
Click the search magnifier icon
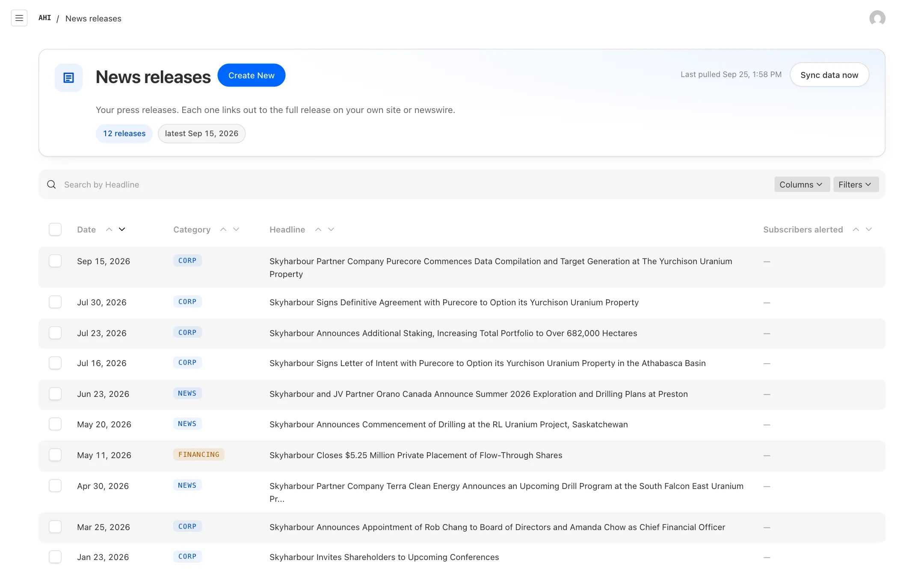tap(51, 185)
